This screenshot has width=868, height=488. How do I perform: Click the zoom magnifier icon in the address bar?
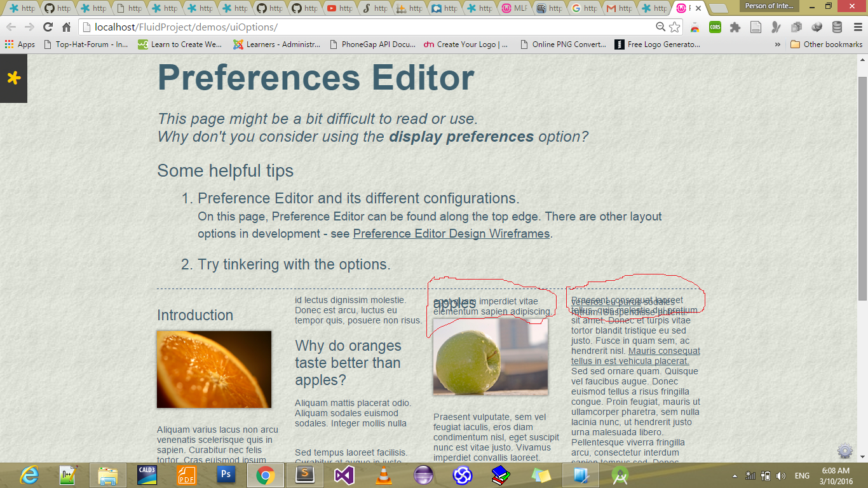coord(661,27)
